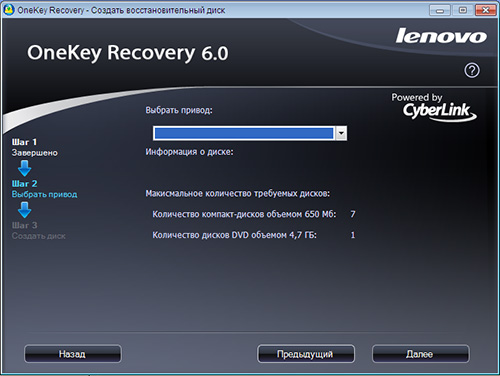Viewport: 500px width, 376px height.
Task: Click the Далее button
Action: tap(420, 354)
